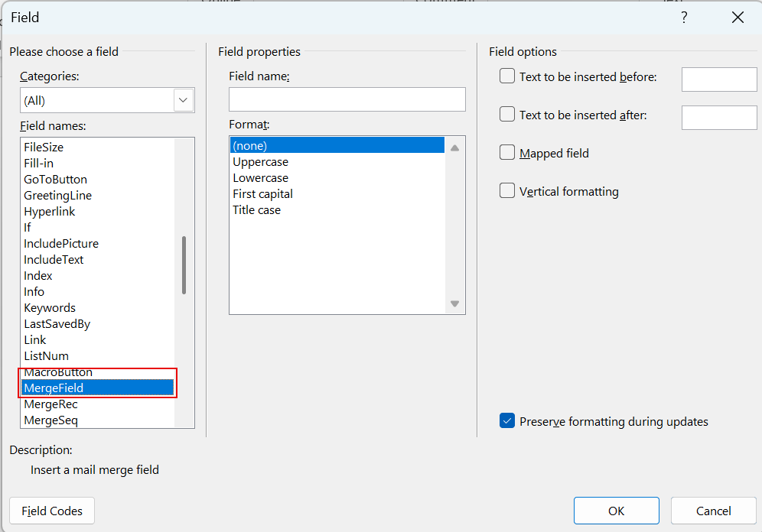
Task: Click Format list scroll down arrow
Action: [454, 304]
